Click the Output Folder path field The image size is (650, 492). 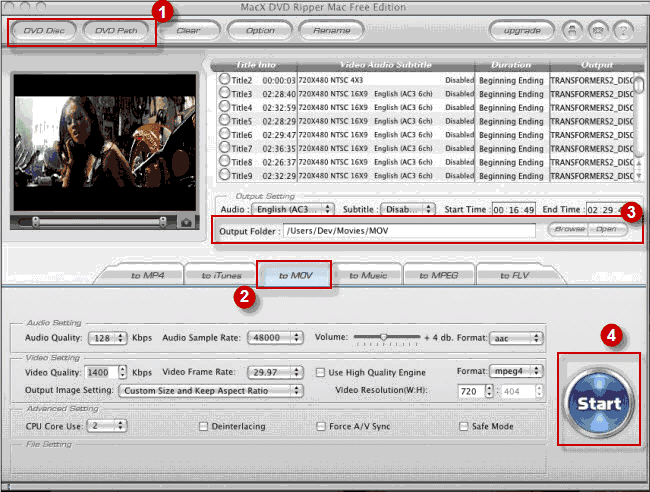409,231
